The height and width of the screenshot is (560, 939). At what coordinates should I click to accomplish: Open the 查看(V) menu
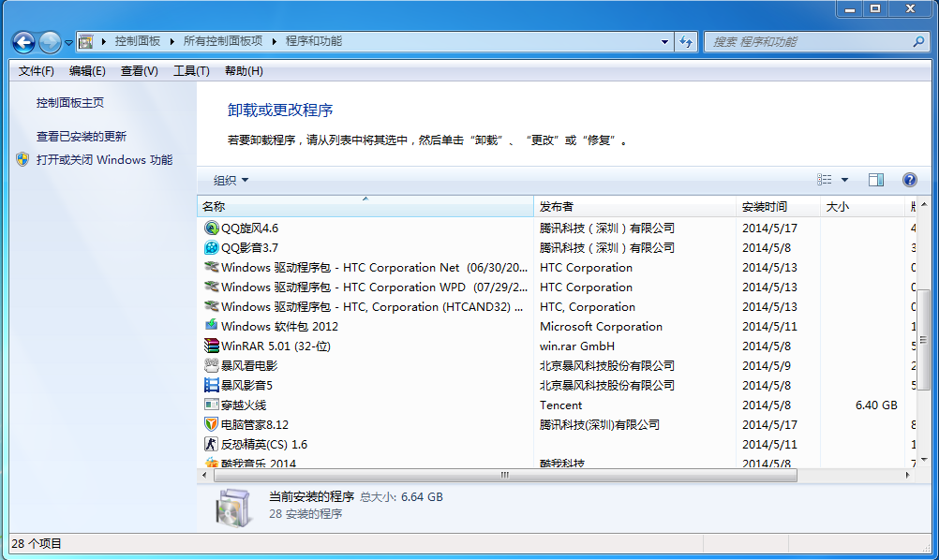pos(139,71)
